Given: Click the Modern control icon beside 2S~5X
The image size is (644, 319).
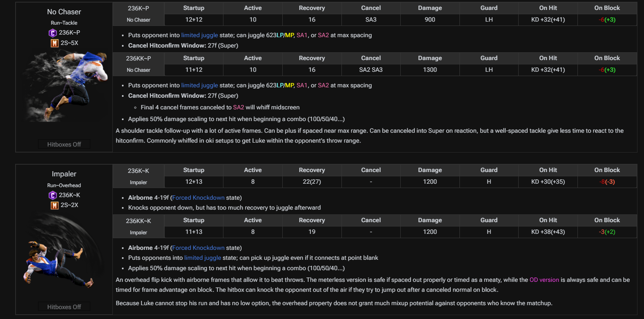Looking at the screenshot, I should (54, 43).
